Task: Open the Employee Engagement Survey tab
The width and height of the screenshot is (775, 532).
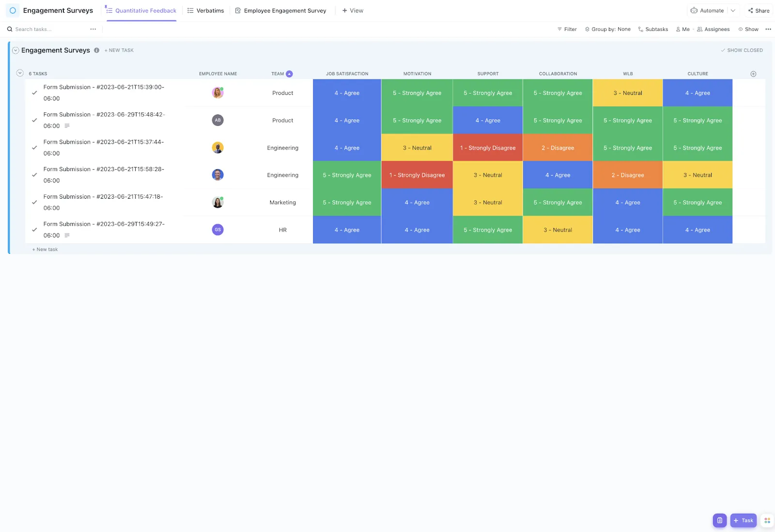Action: pyautogui.click(x=280, y=11)
